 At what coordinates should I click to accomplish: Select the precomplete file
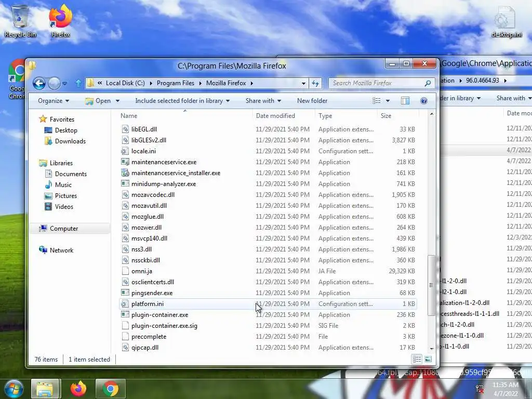pos(268,337)
